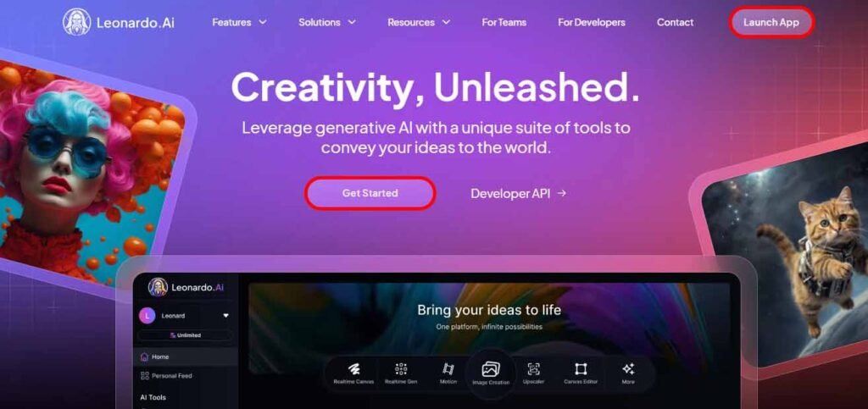Expand the Resources dropdown menu
Viewport: 868px width, 409px height.
419,23
